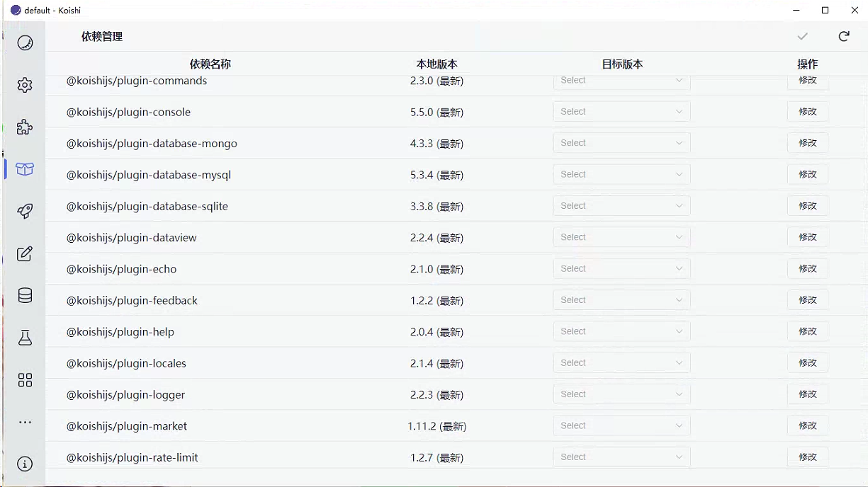Viewport: 868px width, 487px height.
Task: Click the checkmark apply icon in header
Action: [802, 36]
